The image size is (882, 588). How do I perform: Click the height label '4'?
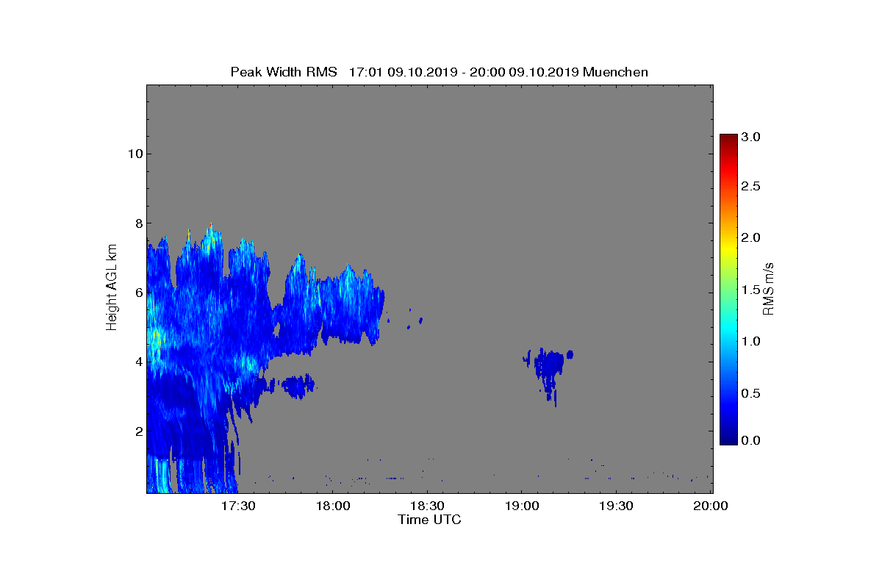click(137, 362)
